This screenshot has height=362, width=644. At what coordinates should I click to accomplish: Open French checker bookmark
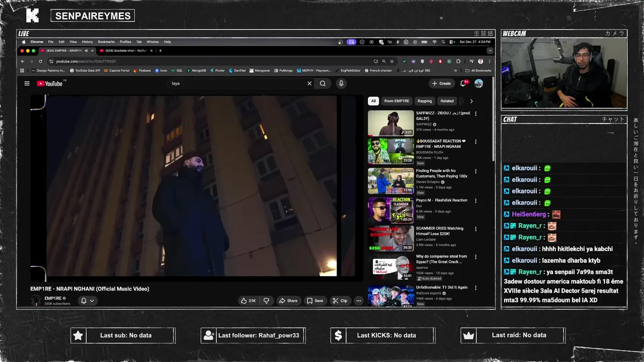pos(378,70)
